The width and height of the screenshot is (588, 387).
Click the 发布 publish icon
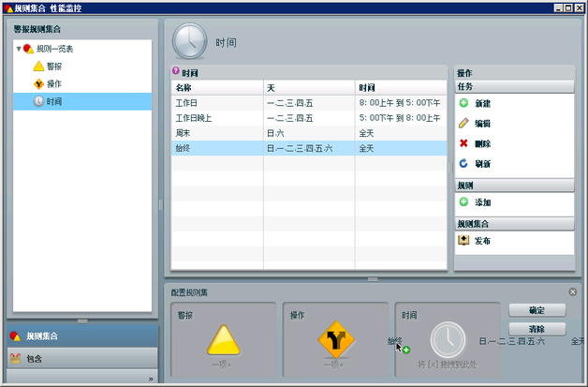(x=463, y=240)
